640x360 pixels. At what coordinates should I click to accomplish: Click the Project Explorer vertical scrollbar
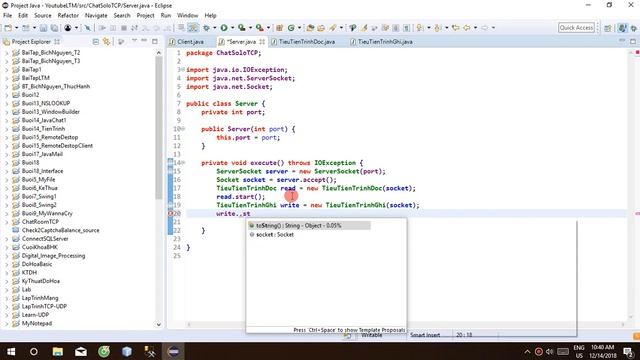point(158,127)
